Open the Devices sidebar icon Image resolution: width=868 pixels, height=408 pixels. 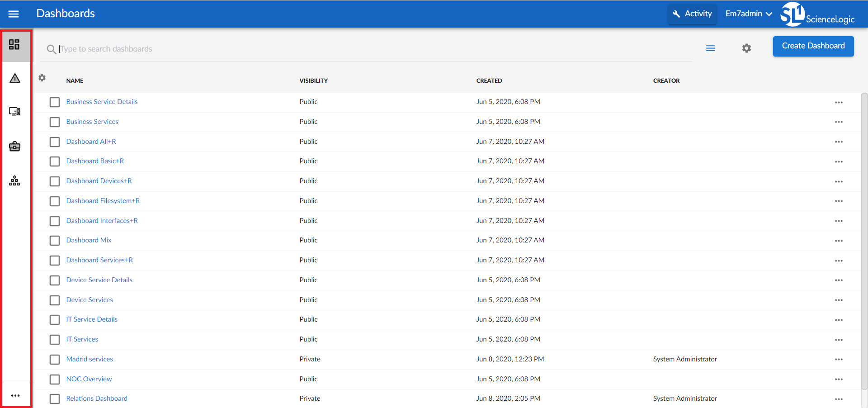coord(14,112)
